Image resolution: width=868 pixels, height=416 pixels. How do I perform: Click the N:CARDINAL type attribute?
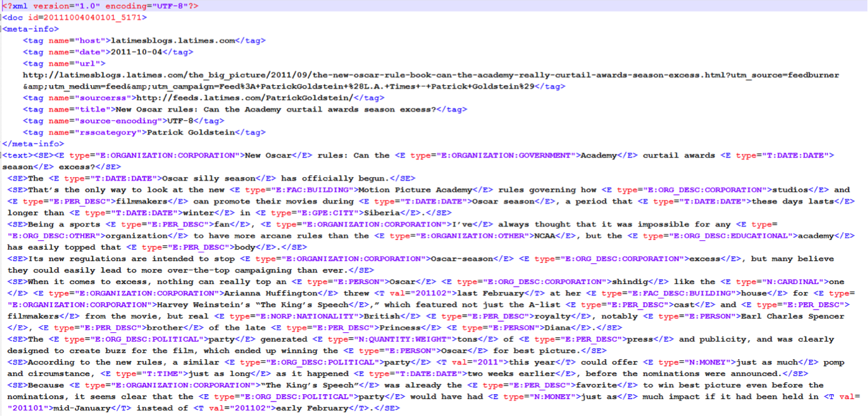click(775, 282)
